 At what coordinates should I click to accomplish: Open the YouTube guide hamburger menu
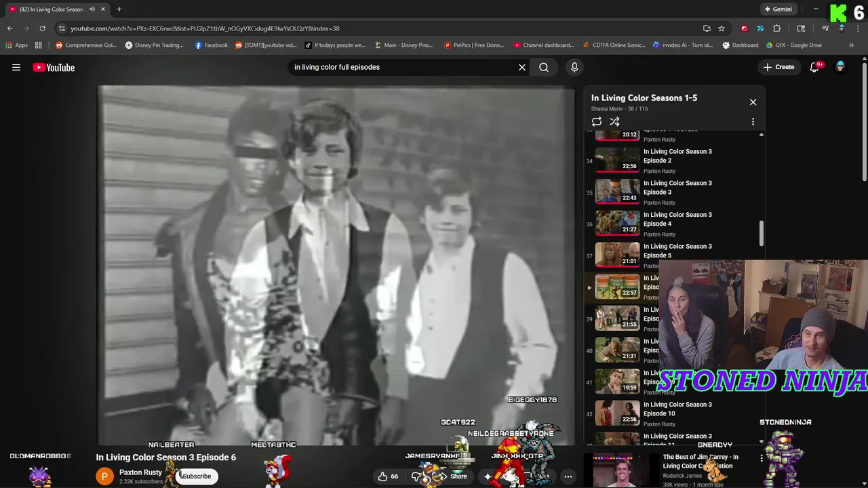pyautogui.click(x=16, y=67)
